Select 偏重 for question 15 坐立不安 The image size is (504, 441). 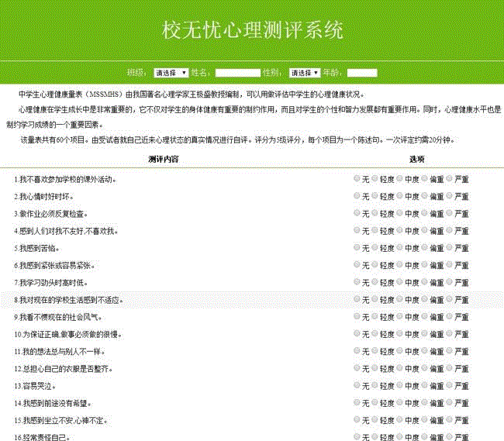pos(423,420)
